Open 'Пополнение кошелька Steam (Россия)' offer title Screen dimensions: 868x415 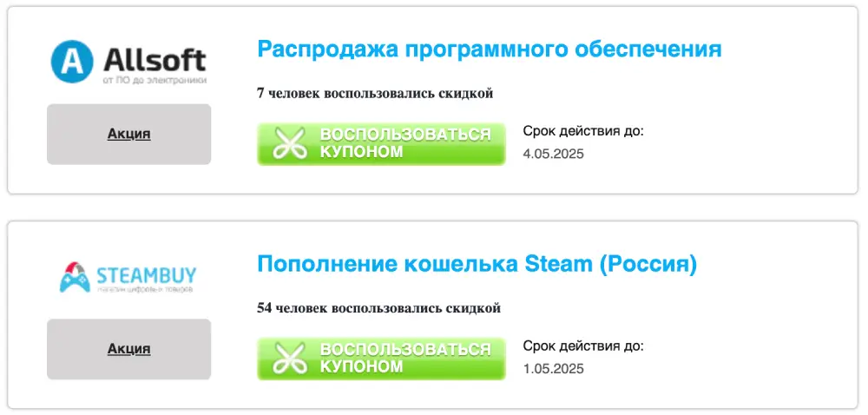pyautogui.click(x=477, y=263)
